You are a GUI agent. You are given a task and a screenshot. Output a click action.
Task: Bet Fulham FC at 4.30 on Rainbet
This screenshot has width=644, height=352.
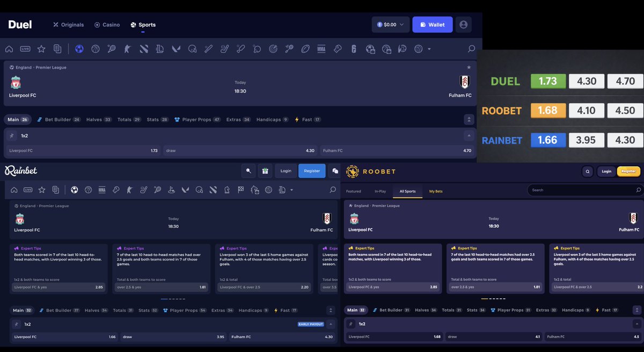pyautogui.click(x=282, y=337)
